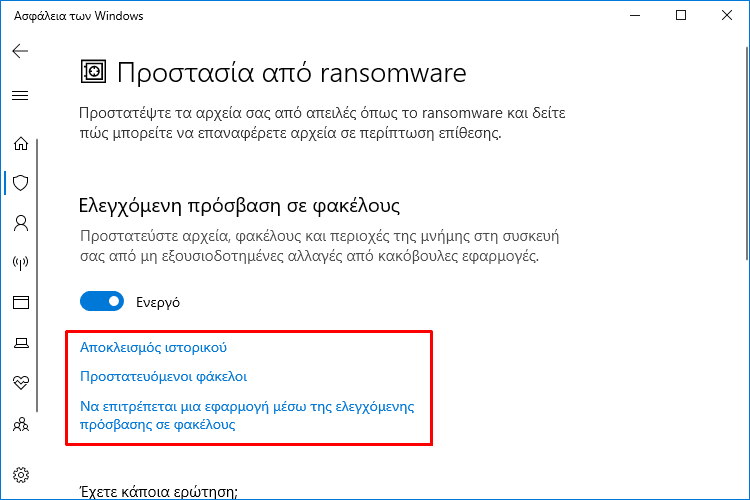Open Firewall & network protection antenna icon
Image resolution: width=750 pixels, height=500 pixels.
(21, 262)
